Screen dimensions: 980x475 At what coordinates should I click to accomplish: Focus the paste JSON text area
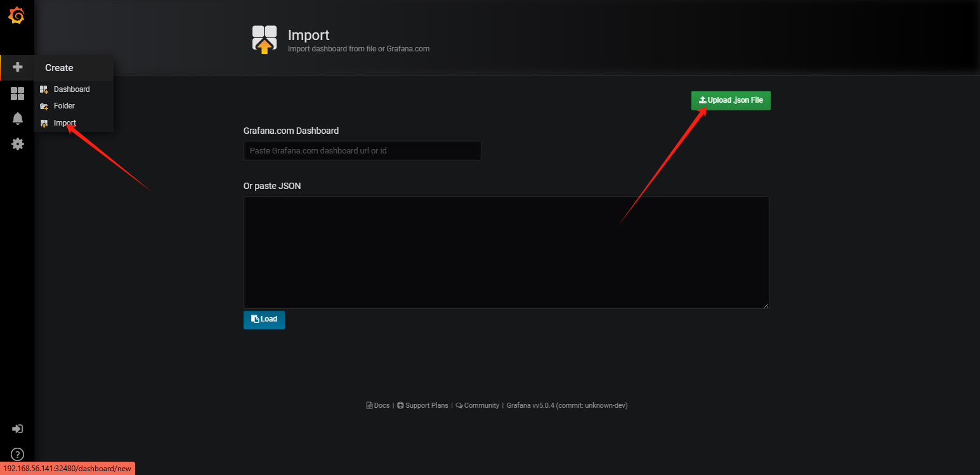coord(506,252)
